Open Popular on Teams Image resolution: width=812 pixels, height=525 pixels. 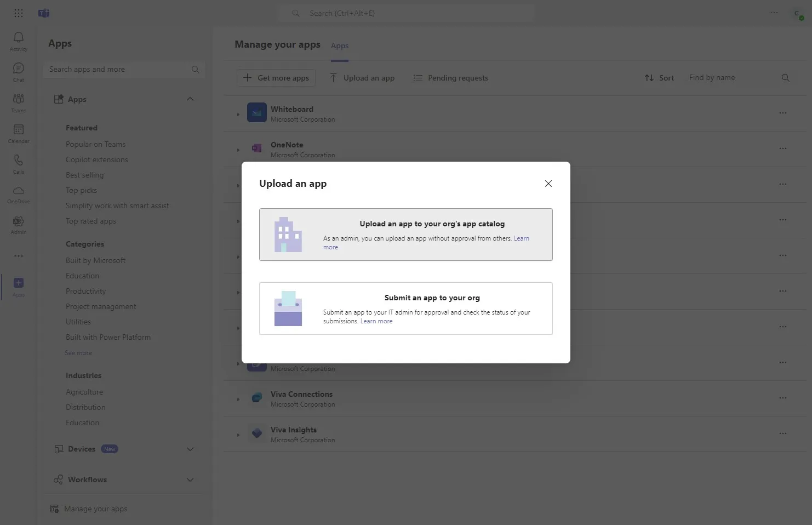(95, 144)
